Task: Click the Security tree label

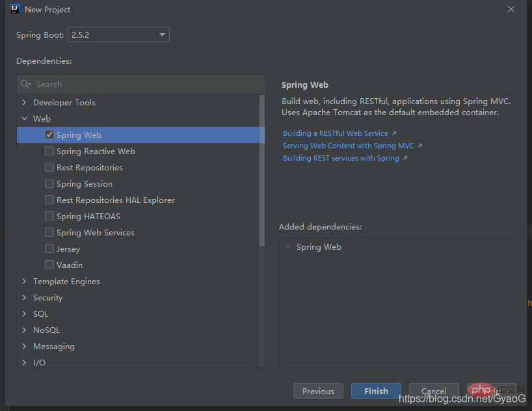Action: tap(48, 298)
